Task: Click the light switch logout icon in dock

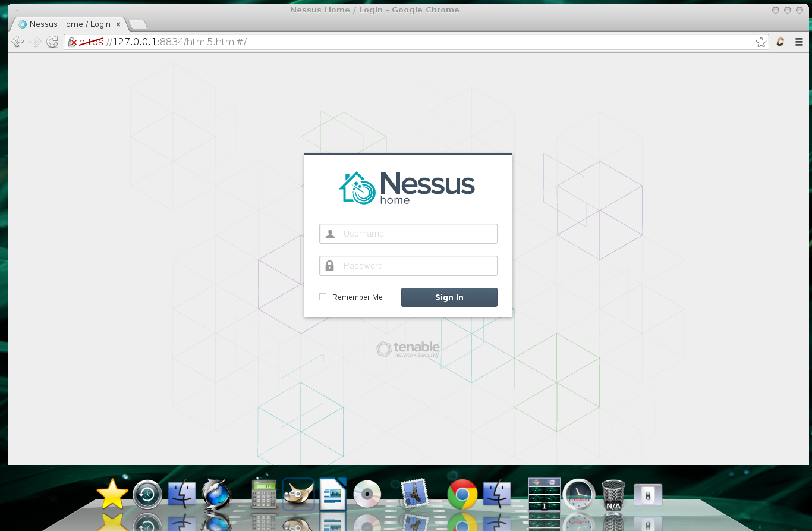Action: tap(649, 495)
